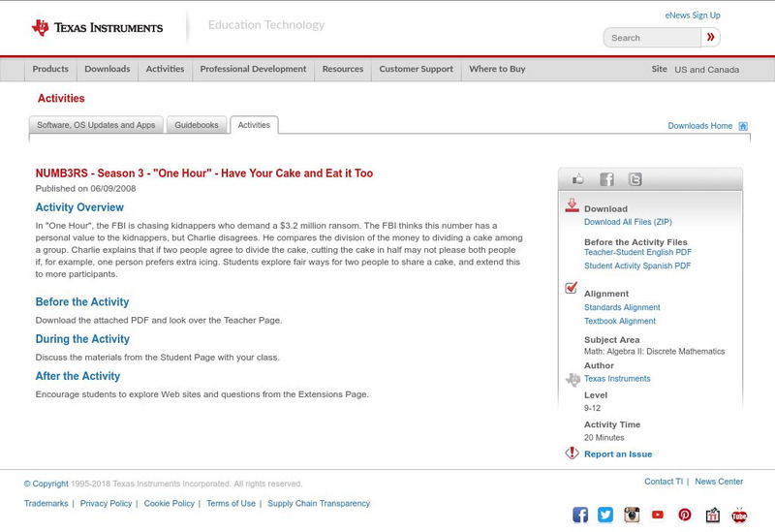Click the During the Activity heading
775x532 pixels.
[82, 339]
